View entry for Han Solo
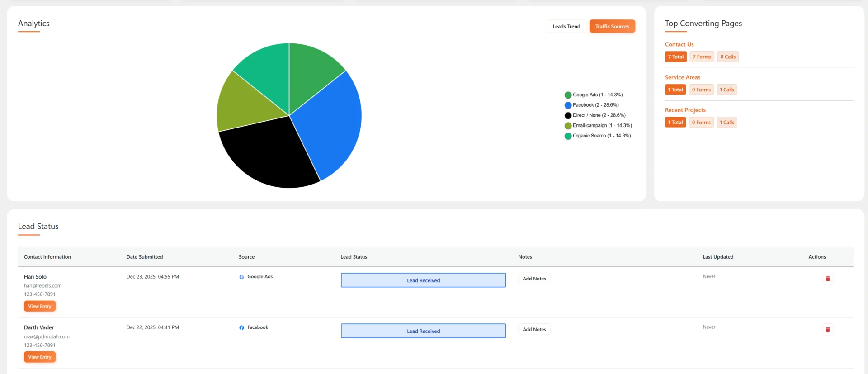Screen dimensions: 868x374 click(x=40, y=306)
